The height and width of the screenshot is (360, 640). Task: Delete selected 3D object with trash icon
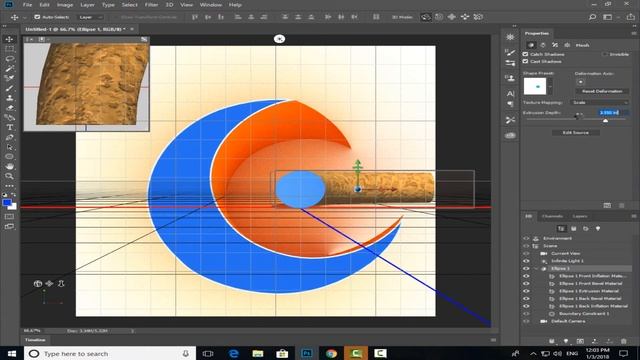(x=624, y=341)
